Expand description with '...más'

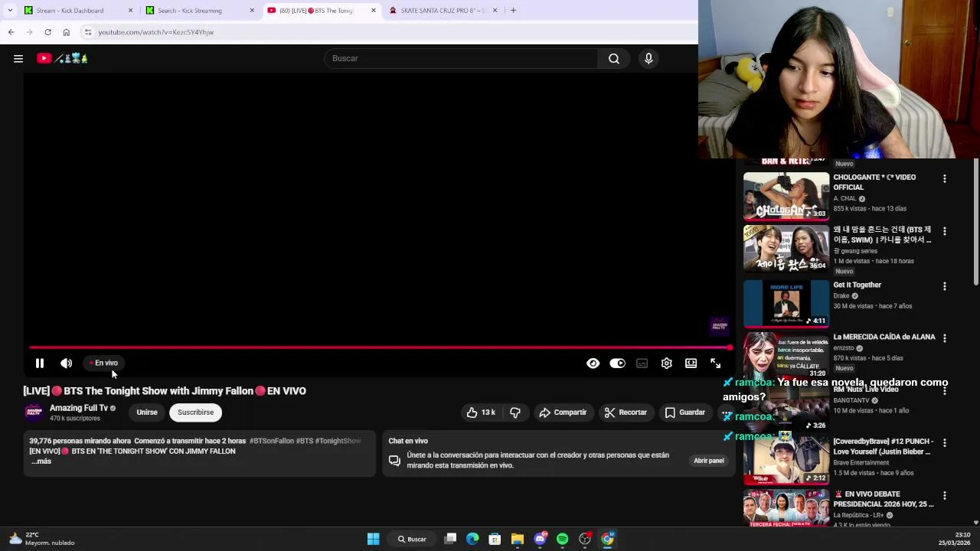(41, 461)
